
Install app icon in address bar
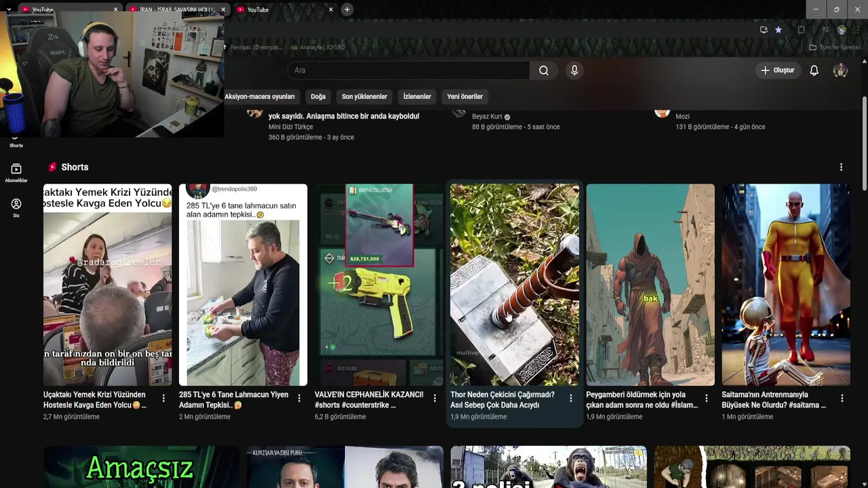tap(764, 30)
